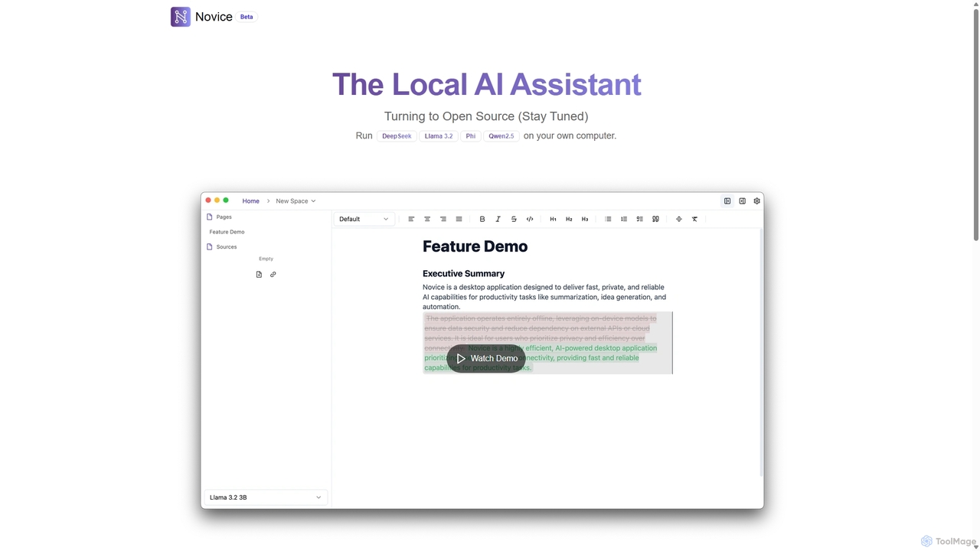This screenshot has height=551, width=980.
Task: Clear text formatting
Action: pos(695,219)
